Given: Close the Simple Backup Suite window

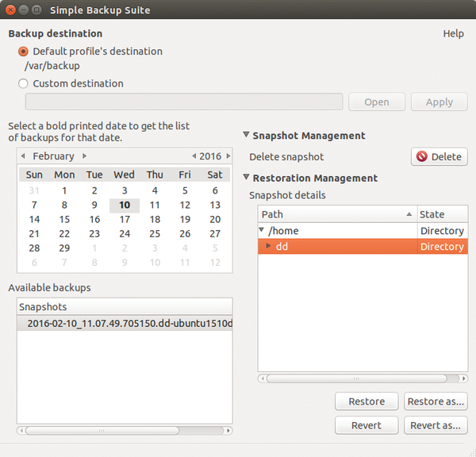Looking at the screenshot, I should (10, 10).
